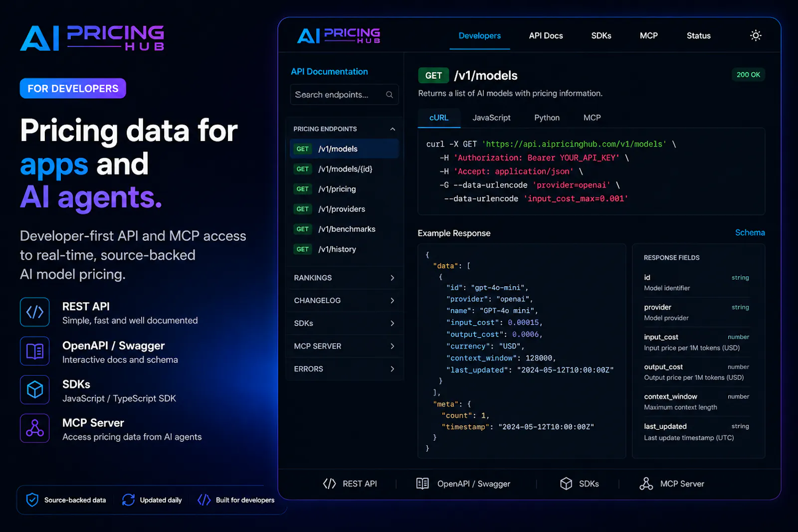
Task: Select the /v1/history endpoint
Action: (344, 249)
